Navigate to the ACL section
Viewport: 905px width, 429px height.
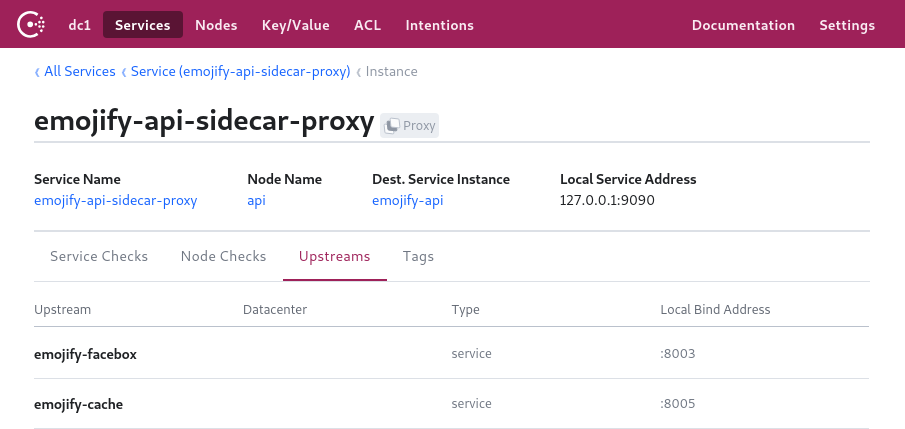(x=367, y=25)
